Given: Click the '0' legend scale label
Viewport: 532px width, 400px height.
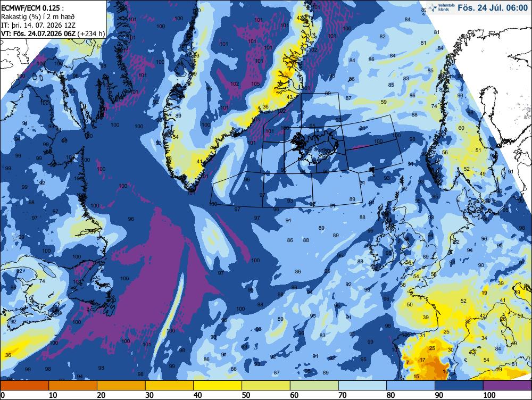Looking at the screenshot, I should pyautogui.click(x=3, y=395).
